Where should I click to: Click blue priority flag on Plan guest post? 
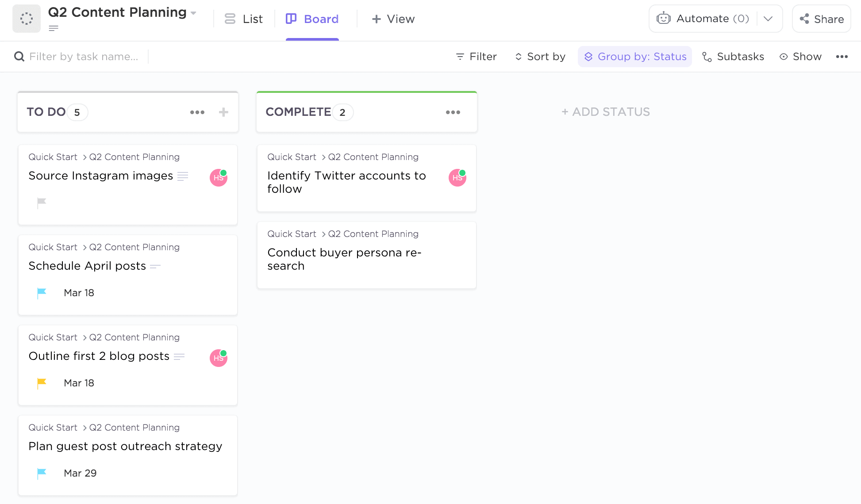point(42,473)
